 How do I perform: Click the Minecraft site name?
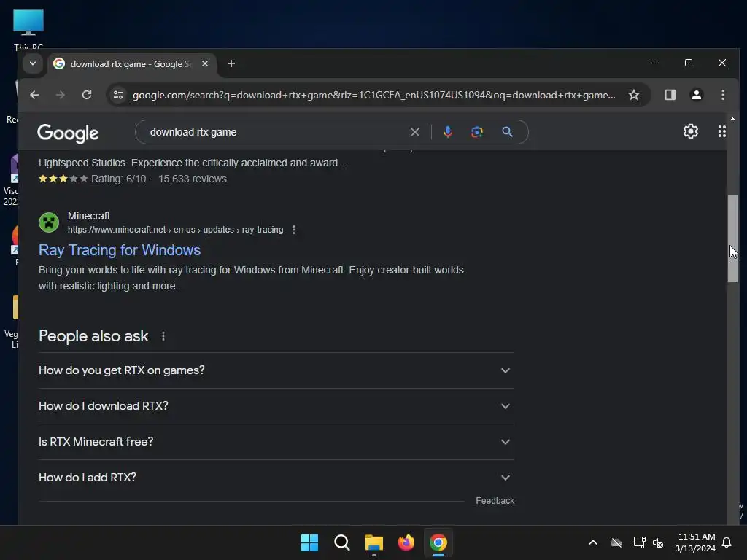88,216
